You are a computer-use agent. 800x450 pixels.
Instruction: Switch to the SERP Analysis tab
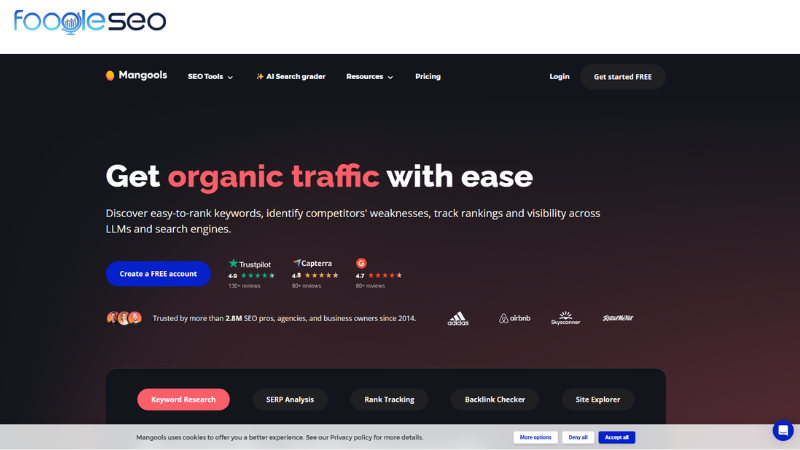pos(290,399)
